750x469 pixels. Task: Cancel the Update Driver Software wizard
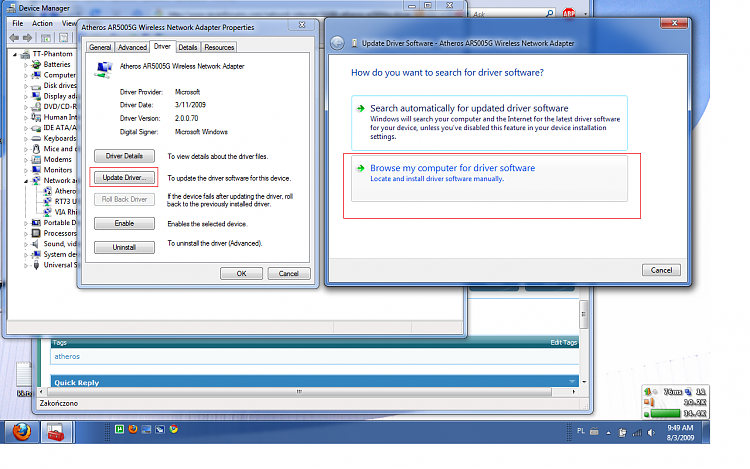tap(661, 270)
